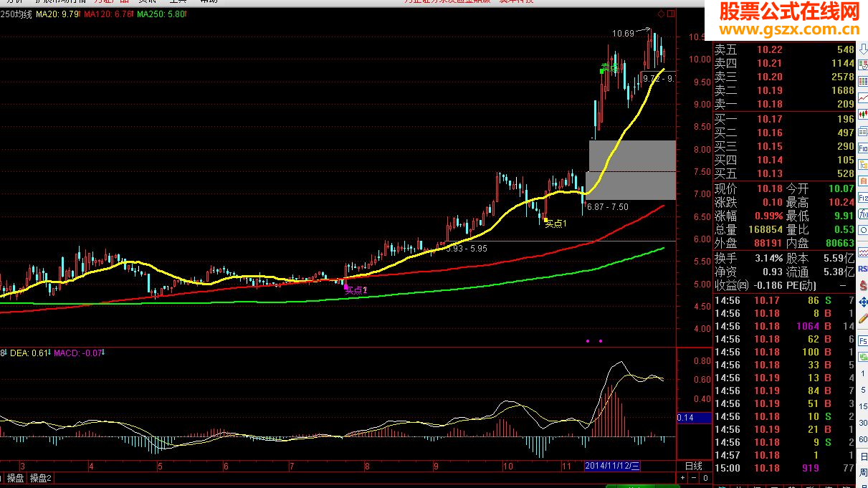The height and width of the screenshot is (488, 868).
Task: Click the blue 0.14 MACD axis value box
Action: tap(694, 417)
